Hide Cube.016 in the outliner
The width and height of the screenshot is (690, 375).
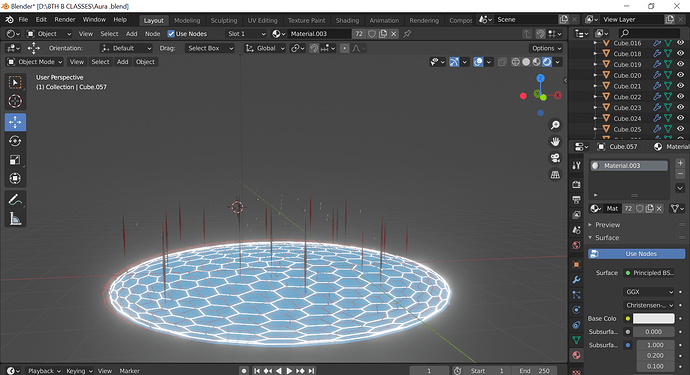pos(680,43)
